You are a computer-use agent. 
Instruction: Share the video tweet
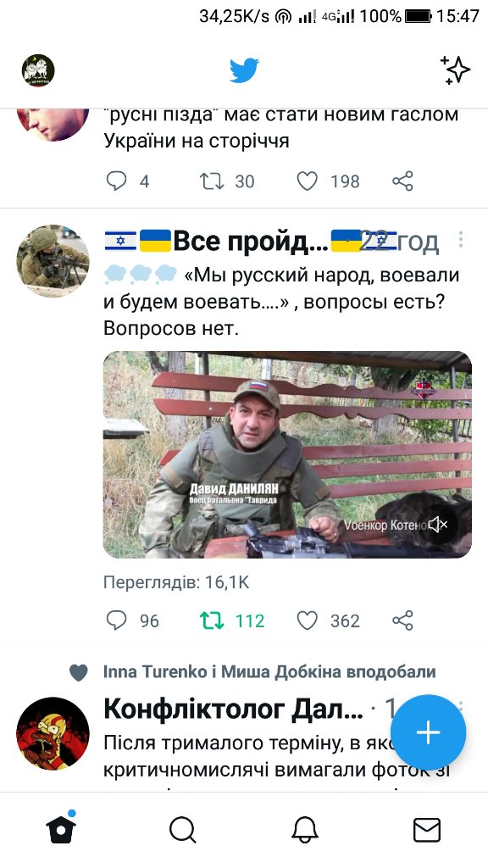[x=402, y=620]
